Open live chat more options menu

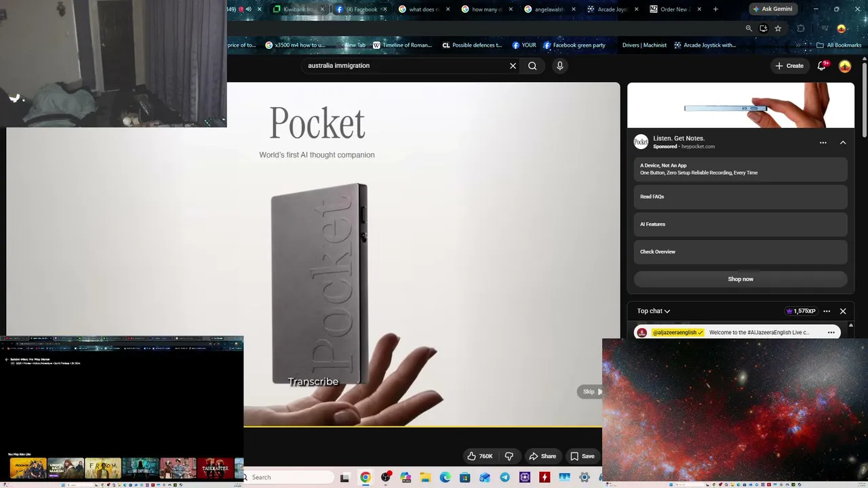click(x=827, y=311)
